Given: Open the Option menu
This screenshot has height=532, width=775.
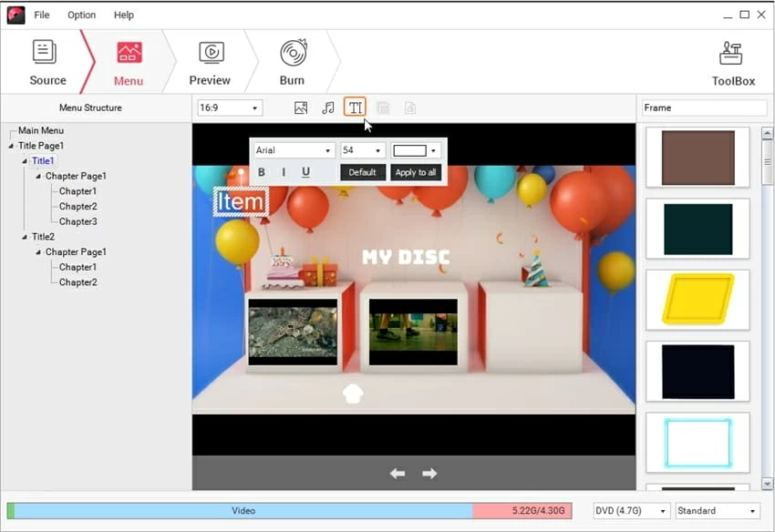Looking at the screenshot, I should [x=81, y=15].
